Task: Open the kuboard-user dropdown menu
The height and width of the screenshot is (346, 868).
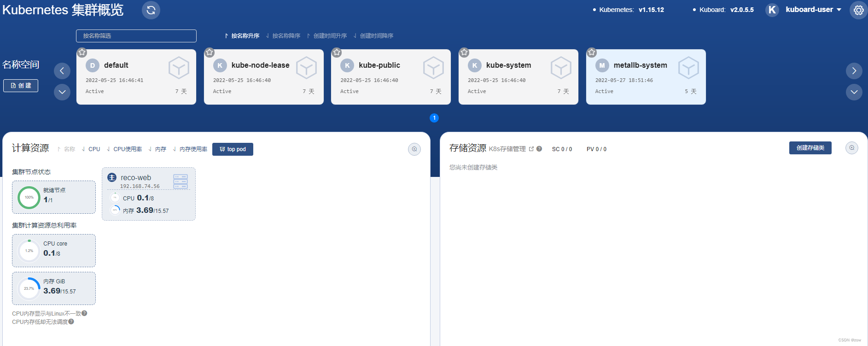Action: [x=814, y=10]
